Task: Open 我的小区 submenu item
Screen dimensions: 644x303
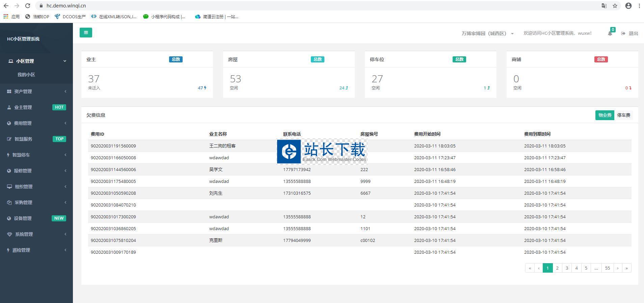Action: tap(26, 75)
